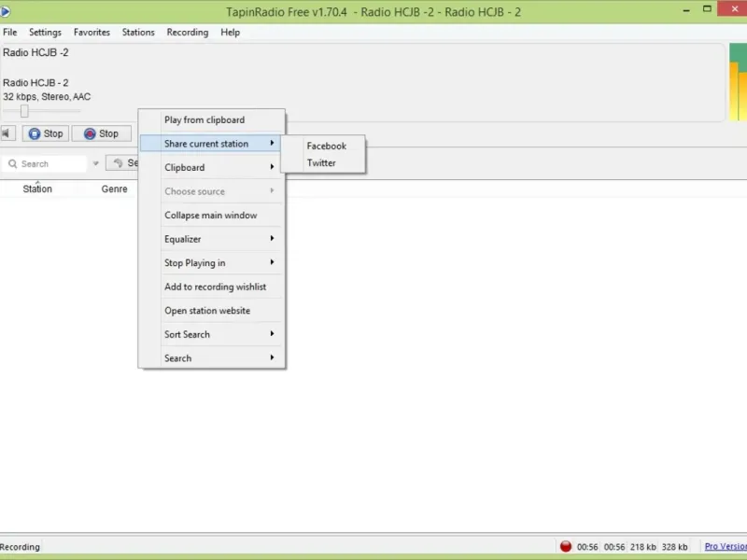Open the File menu

click(x=10, y=33)
